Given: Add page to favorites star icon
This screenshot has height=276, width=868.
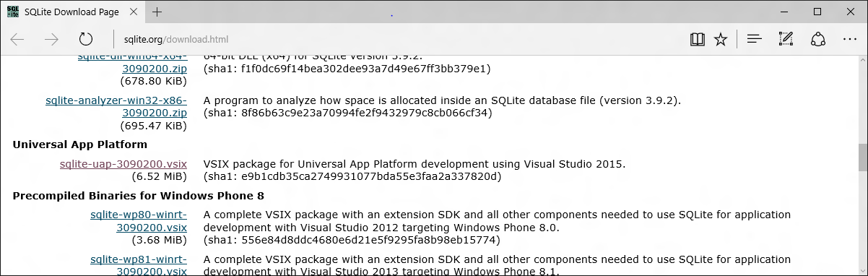Looking at the screenshot, I should click(721, 39).
